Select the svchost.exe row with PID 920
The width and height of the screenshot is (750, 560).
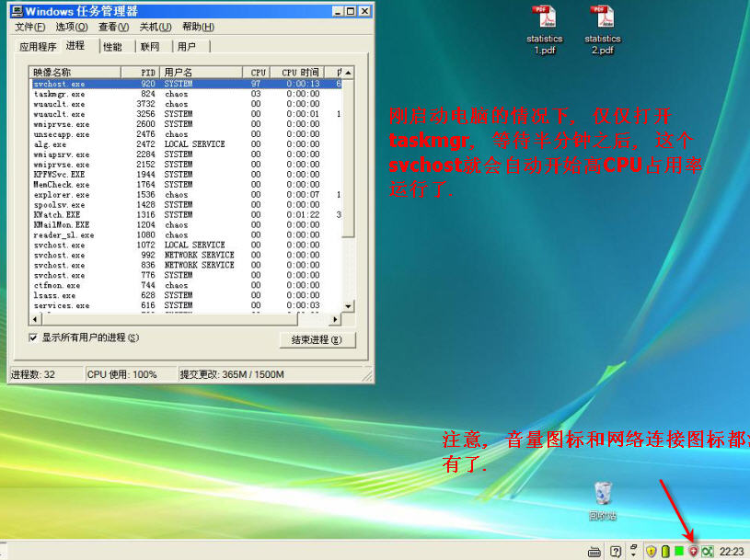(186, 84)
